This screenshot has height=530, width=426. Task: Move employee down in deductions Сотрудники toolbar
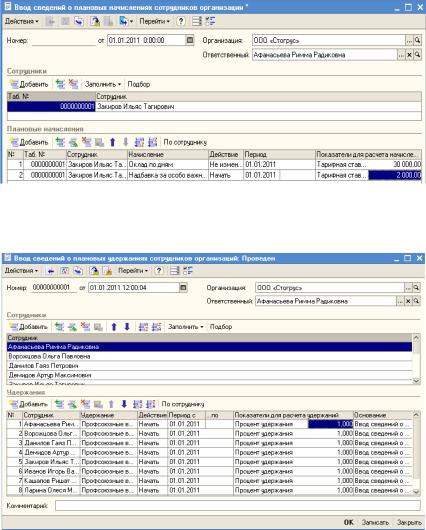click(127, 327)
